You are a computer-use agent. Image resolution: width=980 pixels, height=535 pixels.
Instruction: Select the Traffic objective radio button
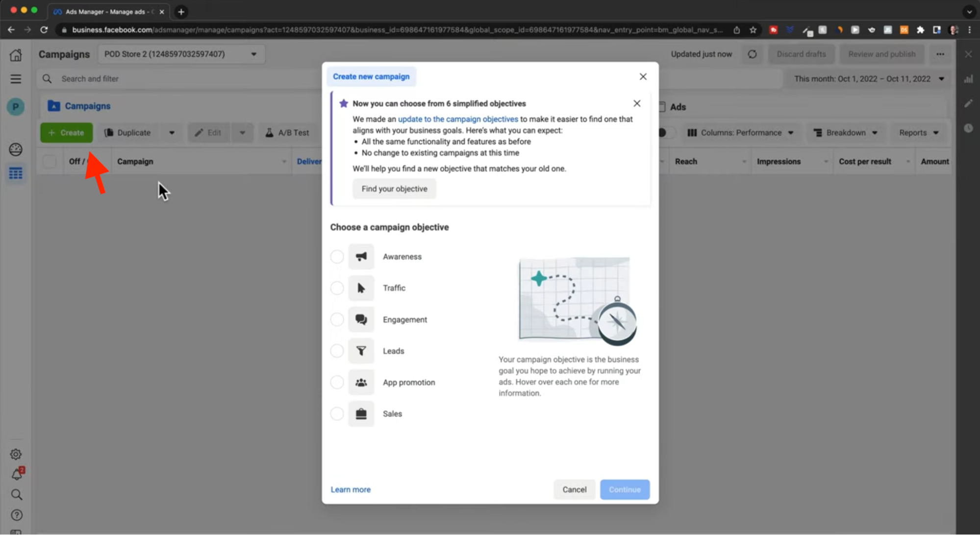pos(337,288)
